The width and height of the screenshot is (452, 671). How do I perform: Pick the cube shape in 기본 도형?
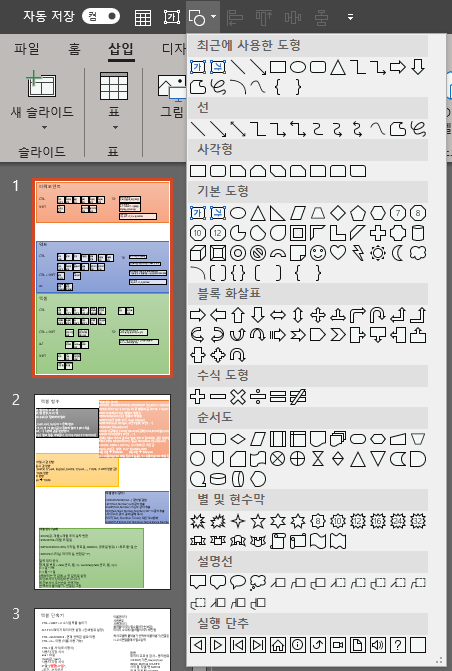pos(198,253)
